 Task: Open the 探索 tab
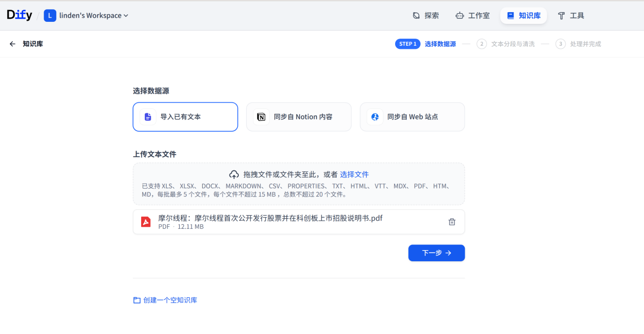point(426,16)
